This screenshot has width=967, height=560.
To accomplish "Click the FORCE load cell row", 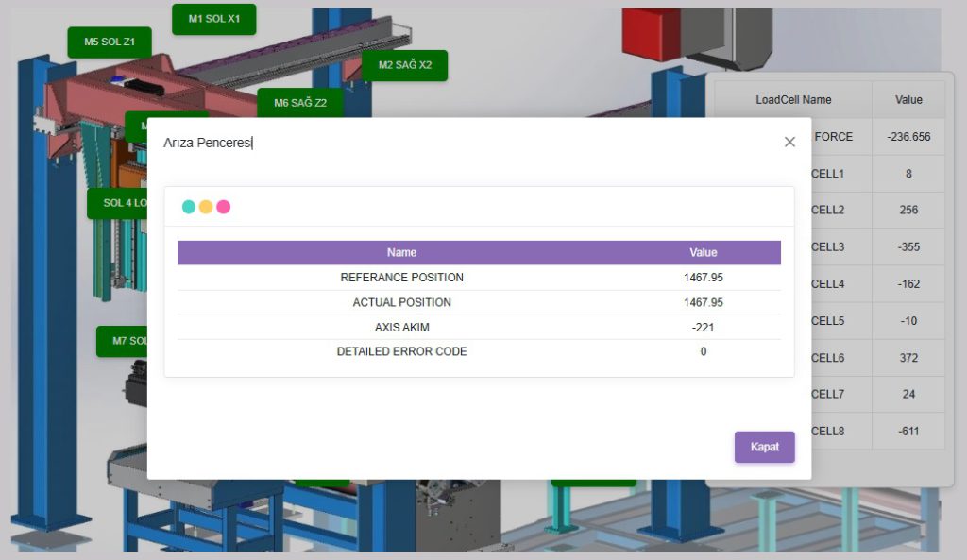I will click(x=833, y=137).
